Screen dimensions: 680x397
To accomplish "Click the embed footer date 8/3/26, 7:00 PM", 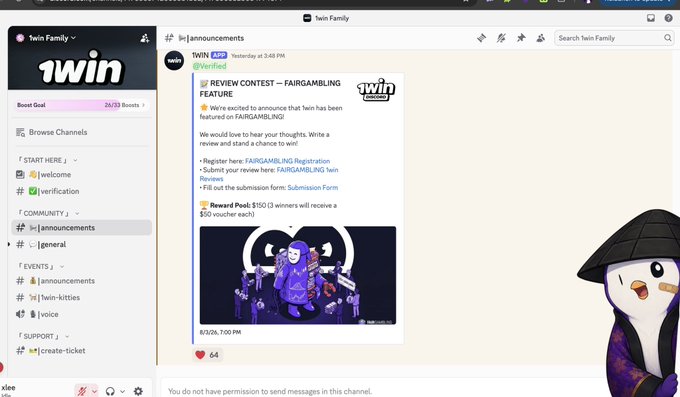I will click(220, 332).
